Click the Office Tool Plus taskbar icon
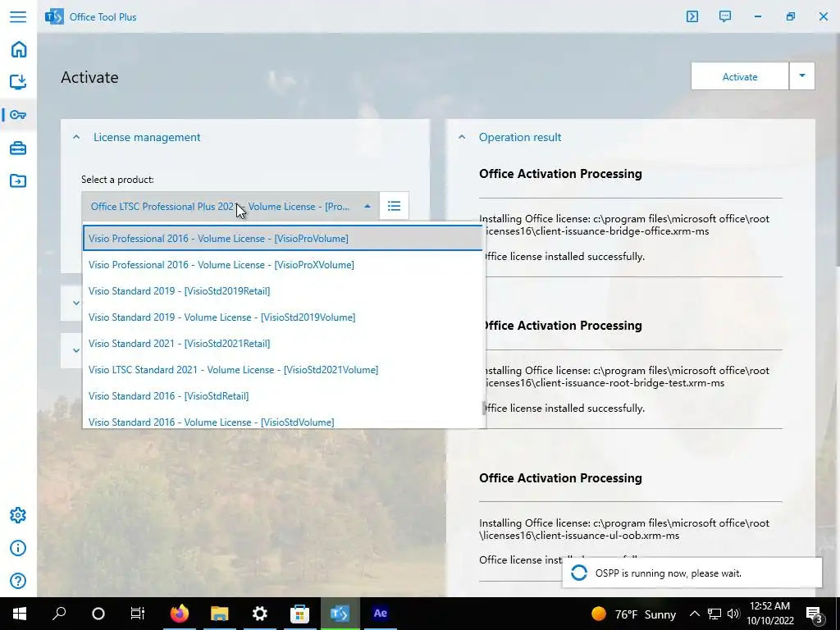The height and width of the screenshot is (630, 840). pyautogui.click(x=340, y=614)
